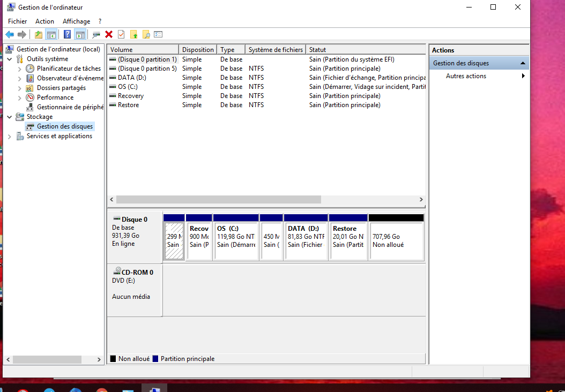Screen dimensions: 565x392
Task: Expand Performance chevron
Action: [x=20, y=98]
